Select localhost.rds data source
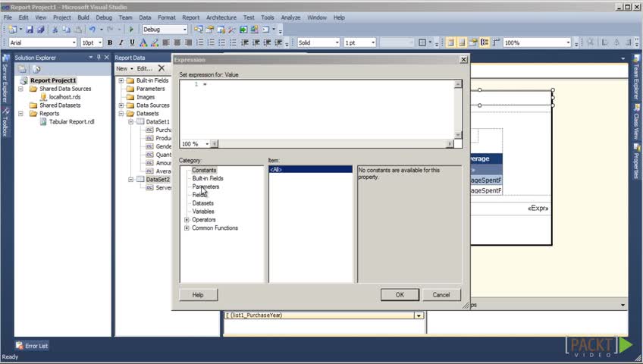The height and width of the screenshot is (364, 643). [64, 97]
